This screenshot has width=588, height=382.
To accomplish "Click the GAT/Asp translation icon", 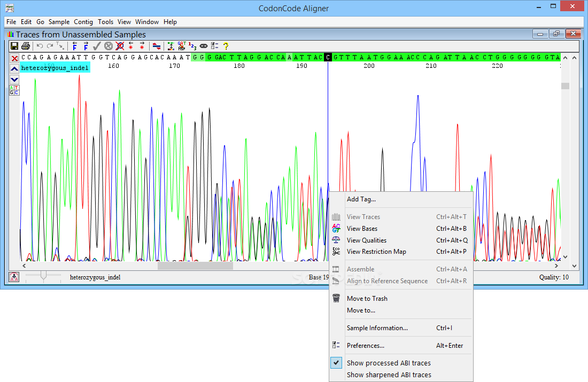I will pyautogui.click(x=182, y=46).
